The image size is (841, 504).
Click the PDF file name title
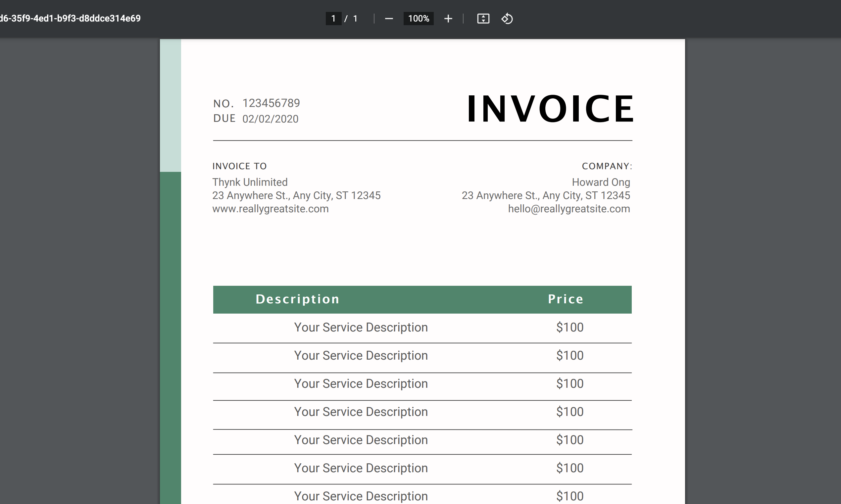(x=70, y=18)
